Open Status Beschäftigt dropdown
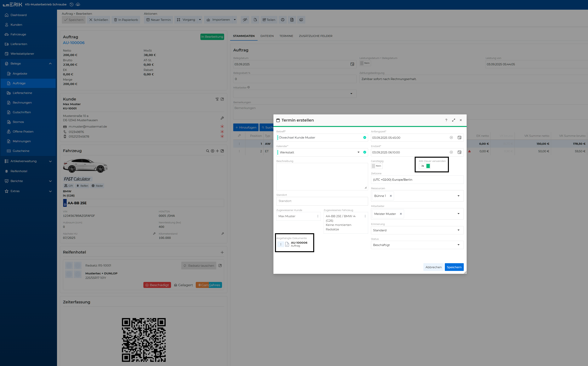The width and height of the screenshot is (588, 366). tap(458, 245)
